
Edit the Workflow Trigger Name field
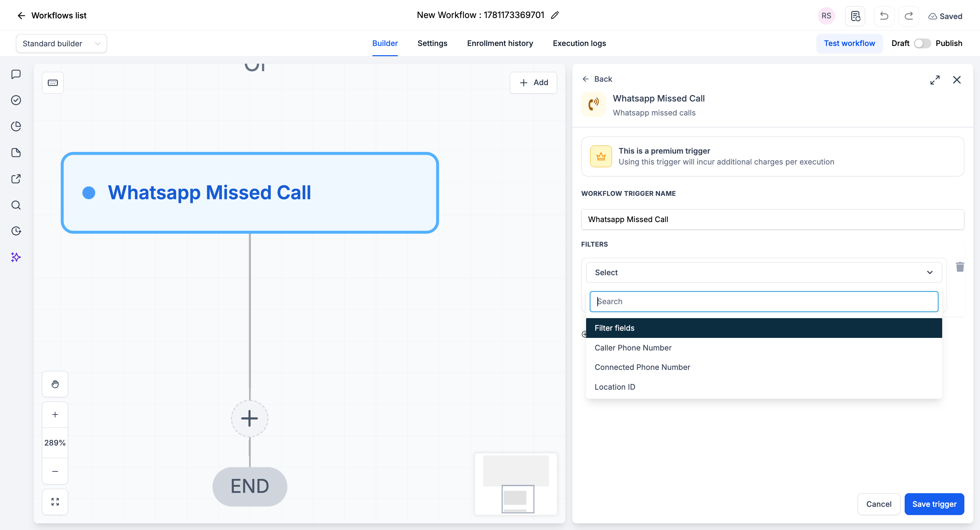coord(773,219)
